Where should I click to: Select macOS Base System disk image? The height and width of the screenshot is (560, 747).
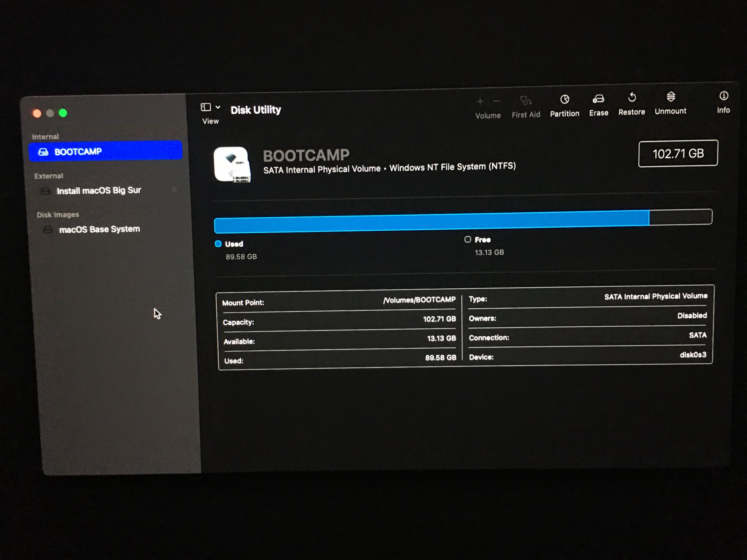tap(99, 229)
